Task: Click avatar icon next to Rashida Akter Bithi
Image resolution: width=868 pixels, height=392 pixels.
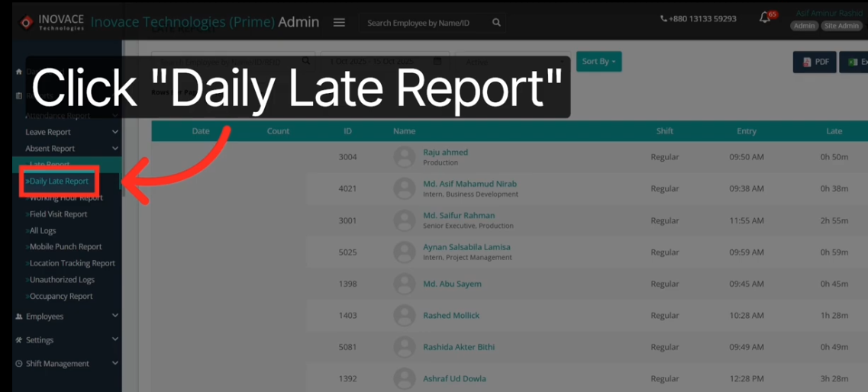Action: tap(405, 347)
